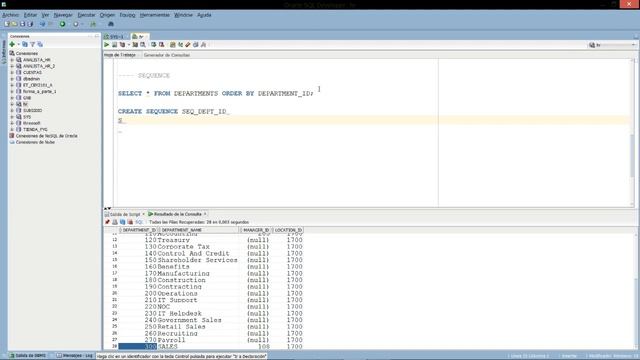Open the Editar menu
Viewport: 640px width, 360px height.
tap(30, 15)
